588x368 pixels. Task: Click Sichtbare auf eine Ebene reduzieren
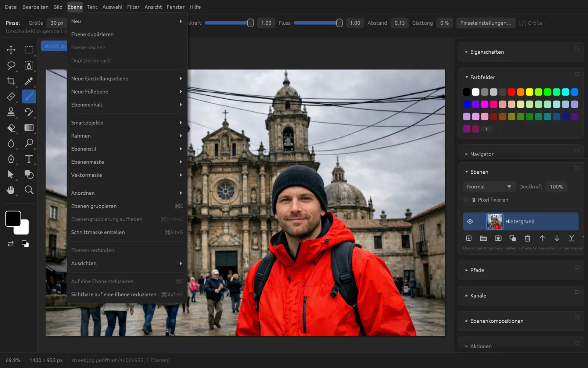[x=127, y=294]
